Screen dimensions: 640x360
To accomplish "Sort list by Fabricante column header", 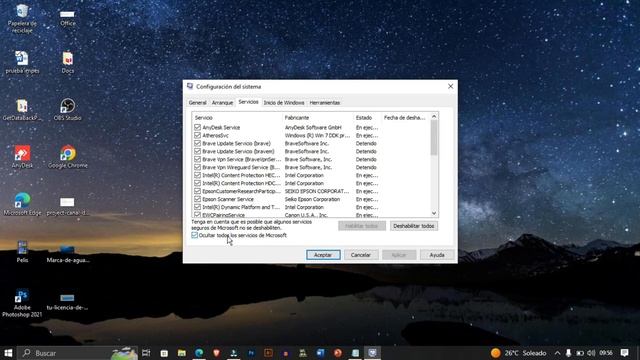I will click(318, 118).
